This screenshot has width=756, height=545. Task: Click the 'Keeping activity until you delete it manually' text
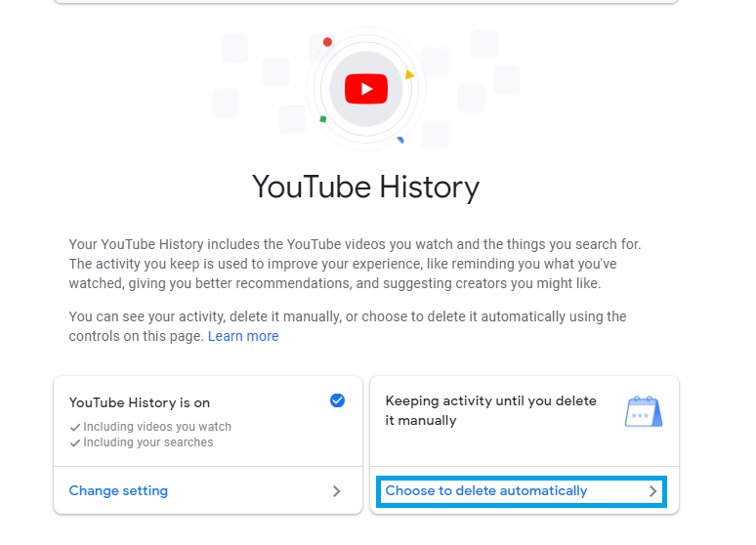point(490,410)
